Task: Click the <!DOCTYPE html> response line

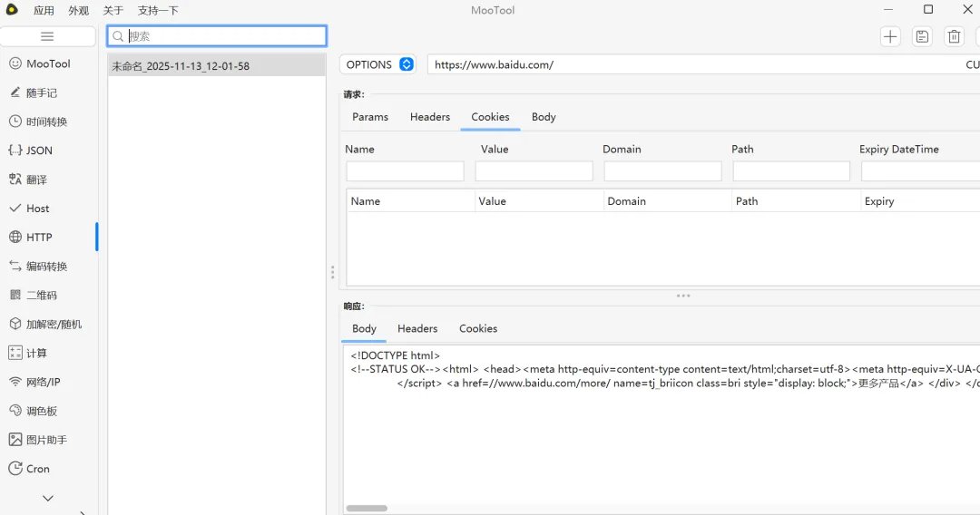Action: [395, 355]
